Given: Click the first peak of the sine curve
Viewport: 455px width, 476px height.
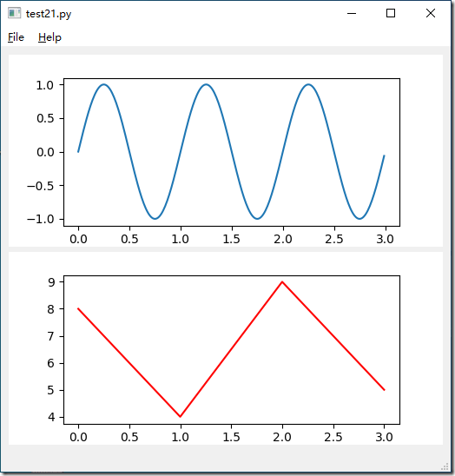Looking at the screenshot, I should click(x=104, y=84).
